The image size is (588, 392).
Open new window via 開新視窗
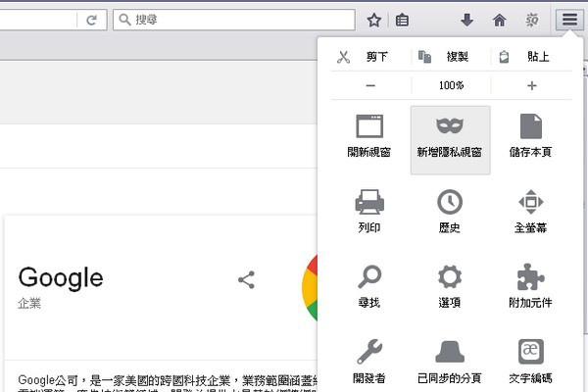click(369, 136)
